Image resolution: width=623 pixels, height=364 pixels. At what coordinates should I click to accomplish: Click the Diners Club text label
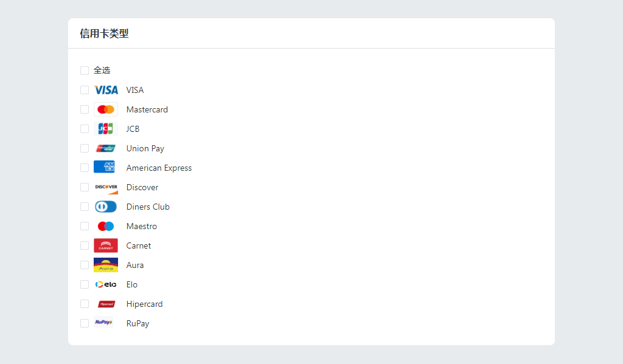pyautogui.click(x=148, y=207)
